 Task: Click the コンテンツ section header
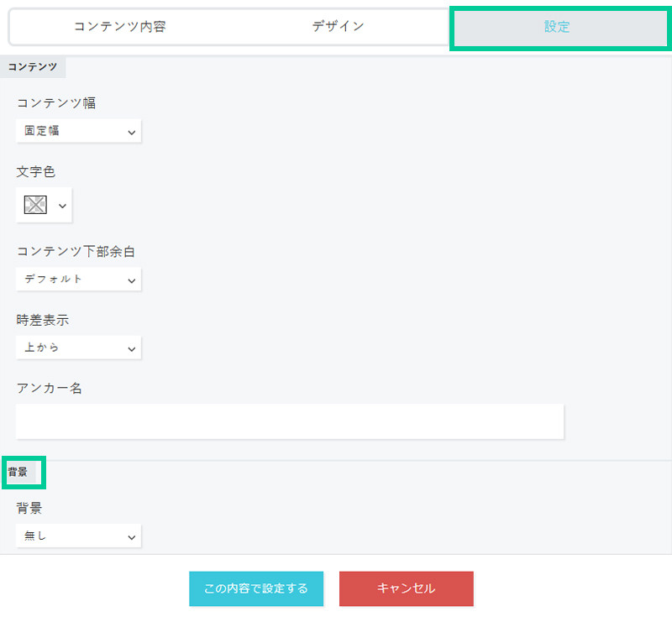(x=33, y=67)
